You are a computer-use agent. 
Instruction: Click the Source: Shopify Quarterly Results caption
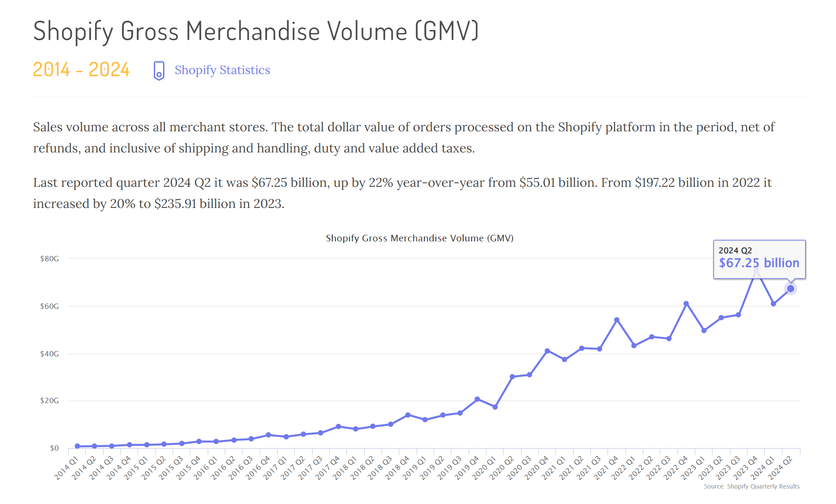[751, 486]
